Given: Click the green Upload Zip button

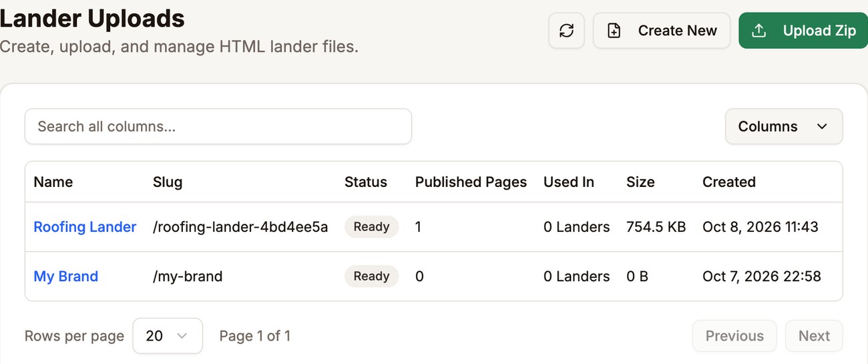Looking at the screenshot, I should [x=803, y=31].
